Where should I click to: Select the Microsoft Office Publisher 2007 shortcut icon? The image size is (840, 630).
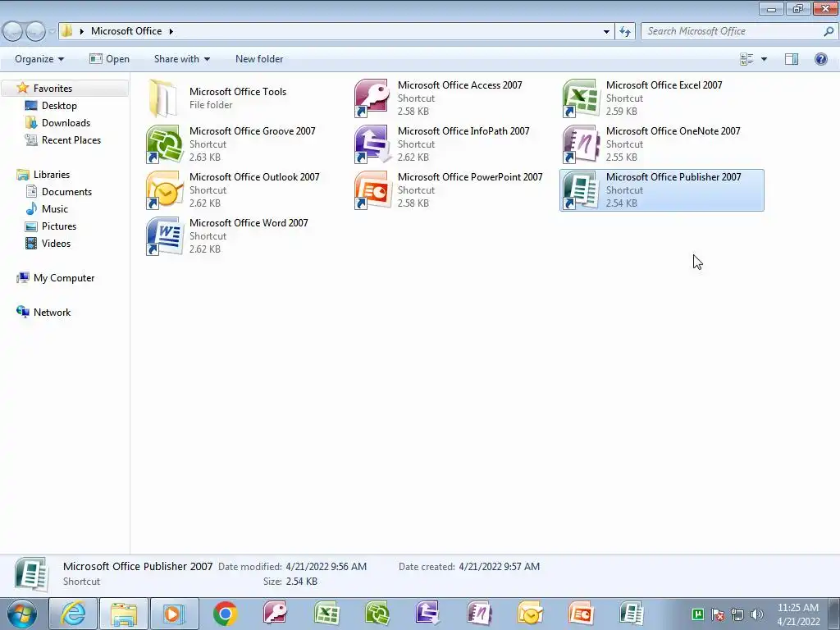click(x=580, y=190)
